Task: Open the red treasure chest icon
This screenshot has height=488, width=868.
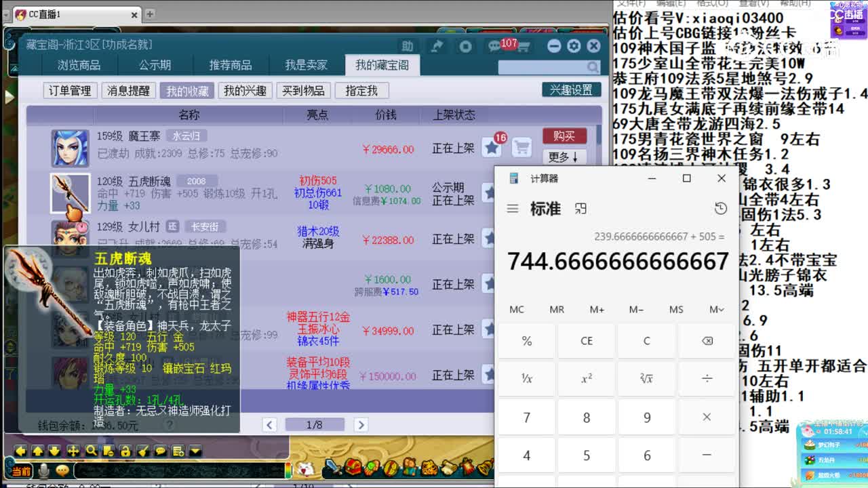Action: pyautogui.click(x=353, y=467)
